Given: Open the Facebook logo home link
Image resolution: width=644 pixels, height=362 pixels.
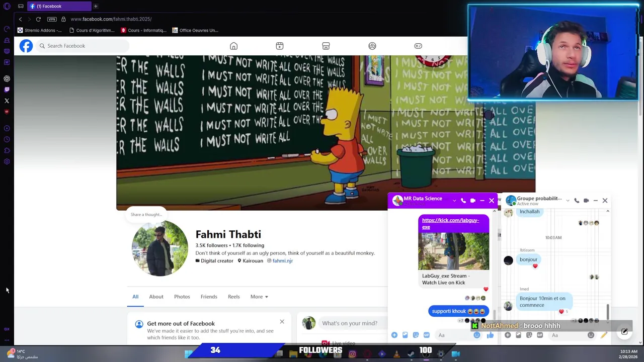Looking at the screenshot, I should pos(26,46).
